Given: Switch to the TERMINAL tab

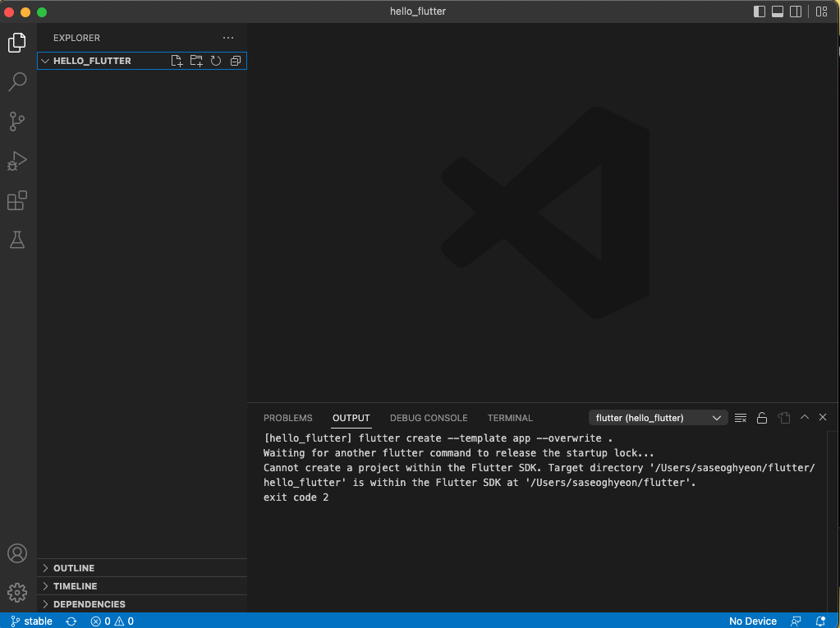Looking at the screenshot, I should pos(510,418).
